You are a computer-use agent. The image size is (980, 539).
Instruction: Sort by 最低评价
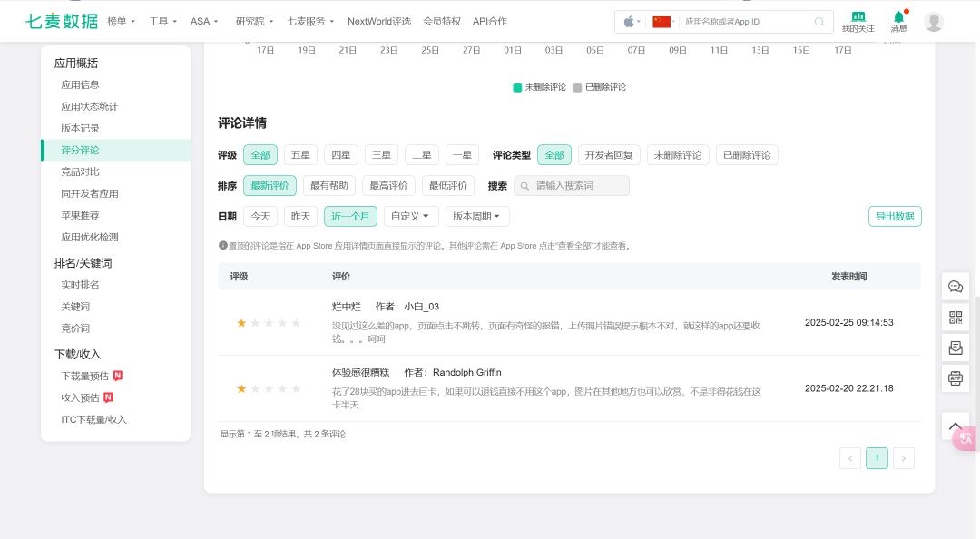pyautogui.click(x=448, y=186)
